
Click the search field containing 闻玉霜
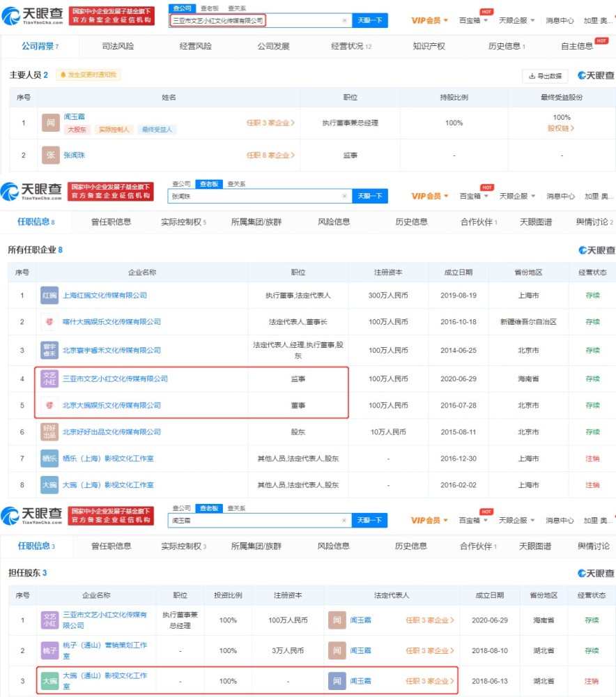point(259,520)
